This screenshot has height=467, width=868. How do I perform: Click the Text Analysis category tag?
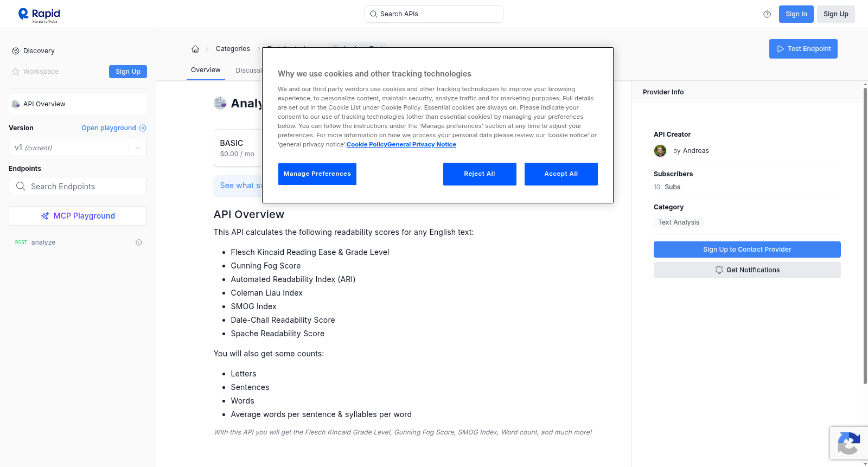679,222
